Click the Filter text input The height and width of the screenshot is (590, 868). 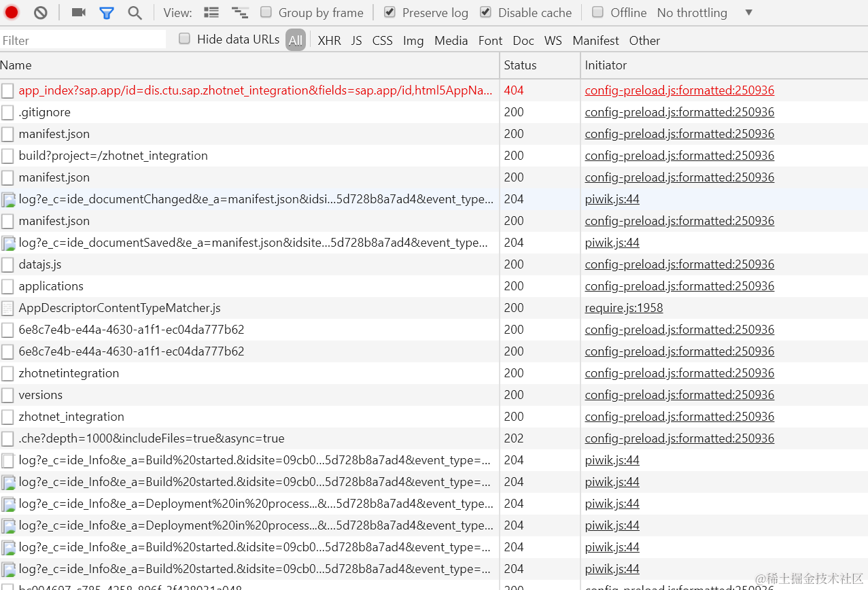click(83, 40)
